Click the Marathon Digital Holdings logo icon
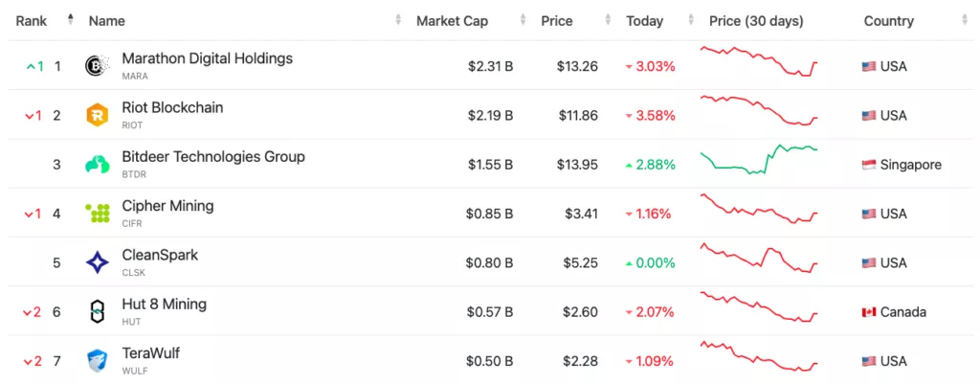Viewport: 980px width, 384px height. coord(97,66)
